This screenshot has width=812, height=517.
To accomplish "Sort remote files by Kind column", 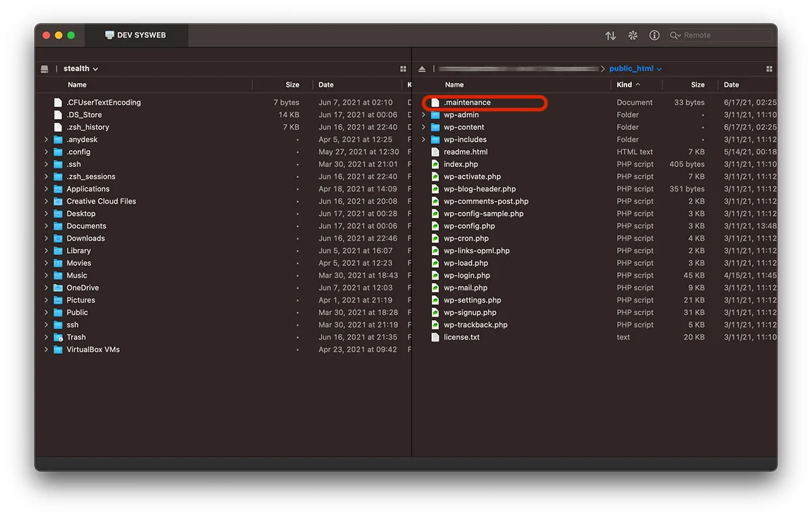I will 625,85.
